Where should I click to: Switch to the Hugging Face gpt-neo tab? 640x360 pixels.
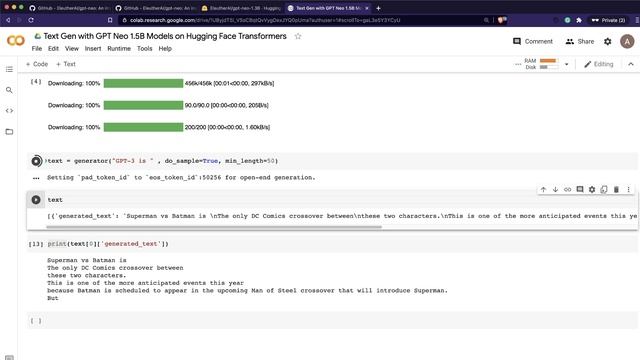241,8
